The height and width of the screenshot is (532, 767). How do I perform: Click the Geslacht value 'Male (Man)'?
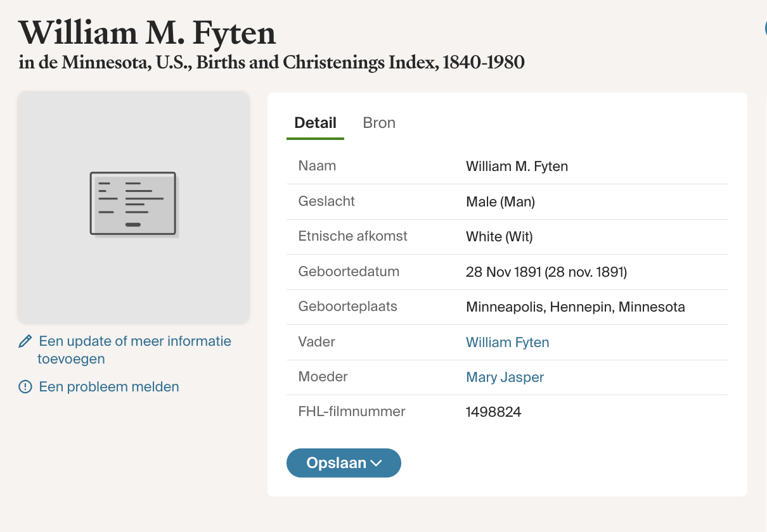click(x=500, y=202)
